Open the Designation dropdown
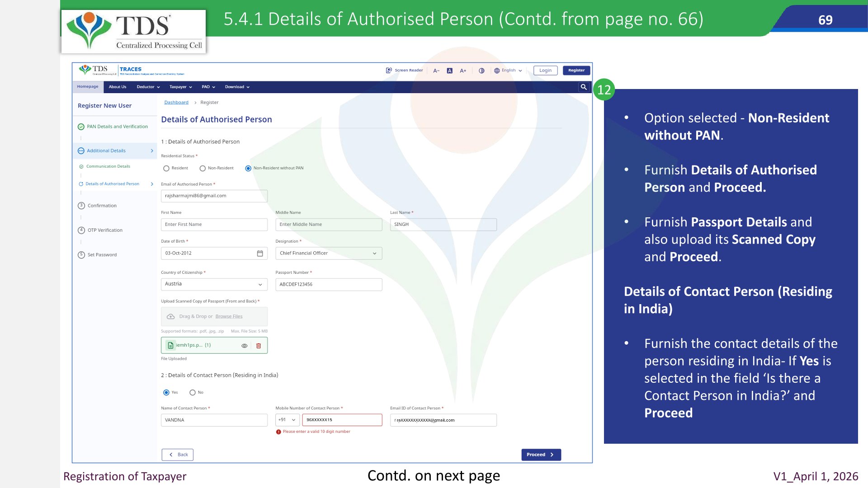The height and width of the screenshot is (488, 868). (329, 253)
